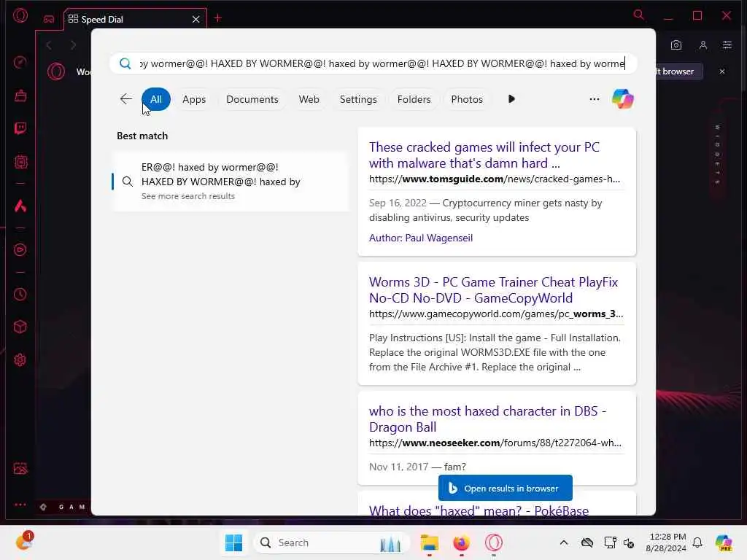This screenshot has height=560, width=747.
Task: Open Copilot preview icon in taskbar
Action: pos(724,542)
